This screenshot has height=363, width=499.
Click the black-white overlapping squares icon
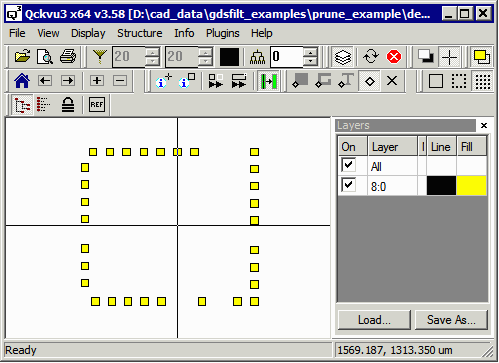pyautogui.click(x=426, y=57)
